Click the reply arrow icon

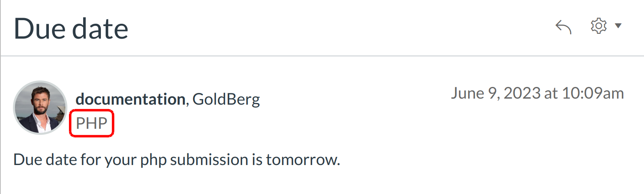click(x=563, y=27)
